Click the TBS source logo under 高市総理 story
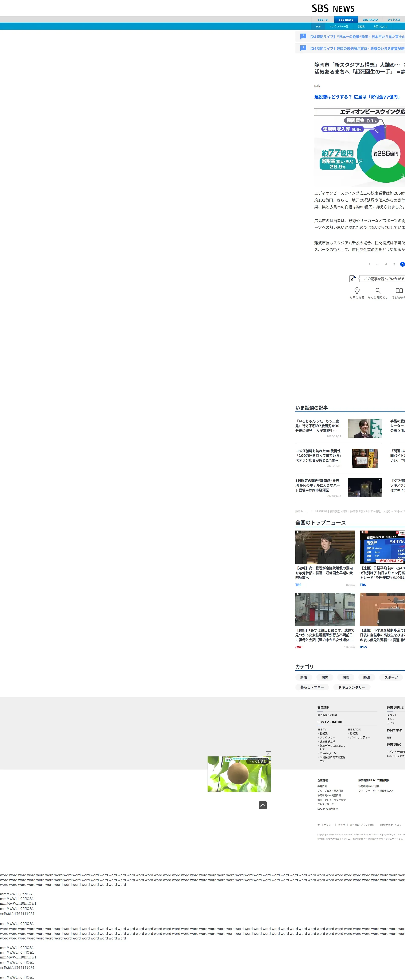 (298, 585)
